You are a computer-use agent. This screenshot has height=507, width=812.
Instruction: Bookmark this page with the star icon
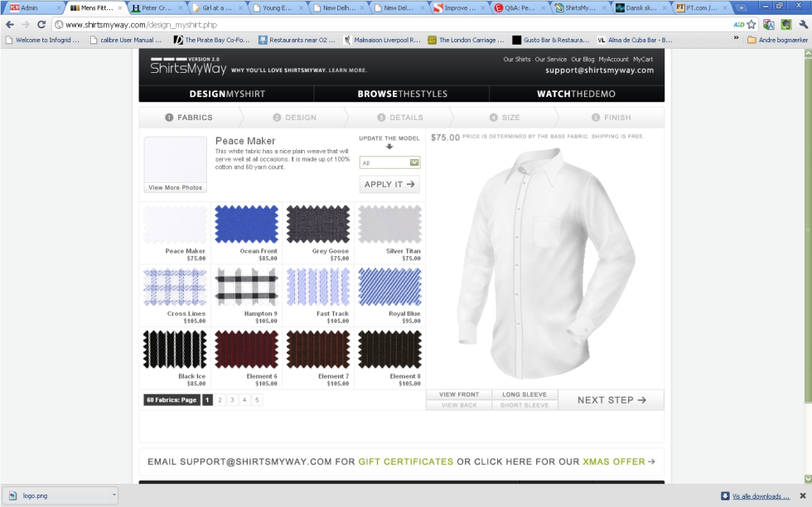[x=752, y=24]
